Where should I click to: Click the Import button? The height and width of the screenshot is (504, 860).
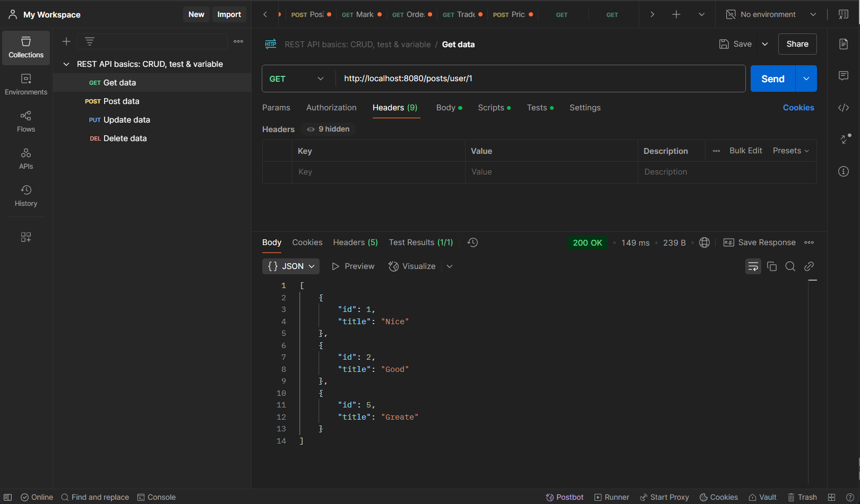(229, 14)
